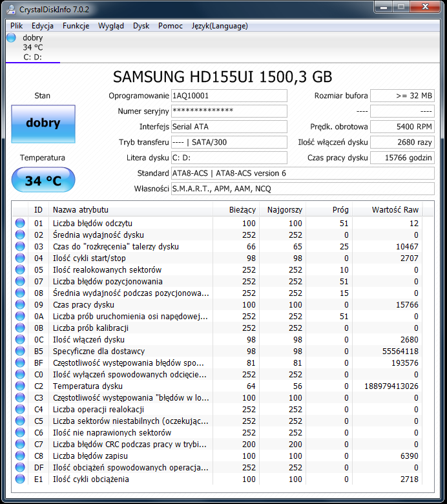This screenshot has width=447, height=504.
Task: Click status icon for attribute C8 write errors
Action: pos(20,456)
